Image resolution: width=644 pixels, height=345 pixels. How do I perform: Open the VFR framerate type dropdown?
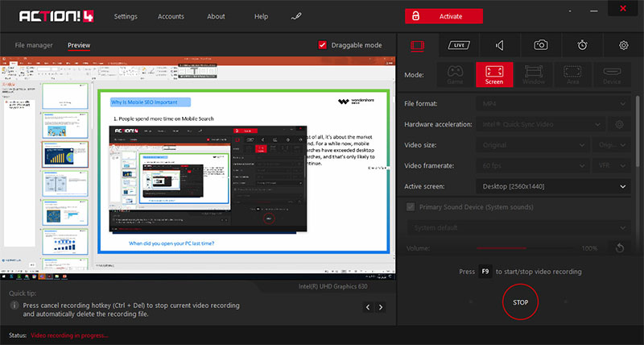(612, 166)
